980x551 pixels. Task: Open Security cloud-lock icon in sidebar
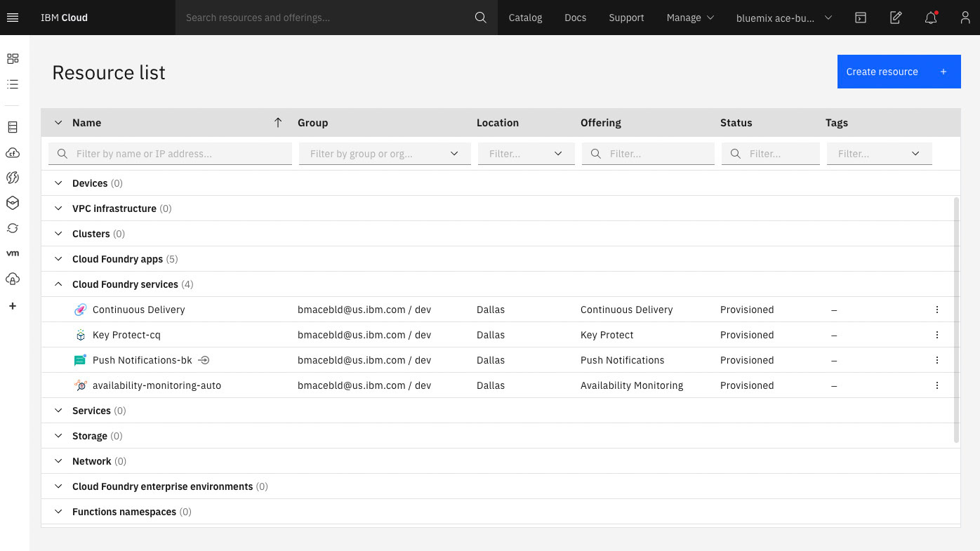click(13, 279)
